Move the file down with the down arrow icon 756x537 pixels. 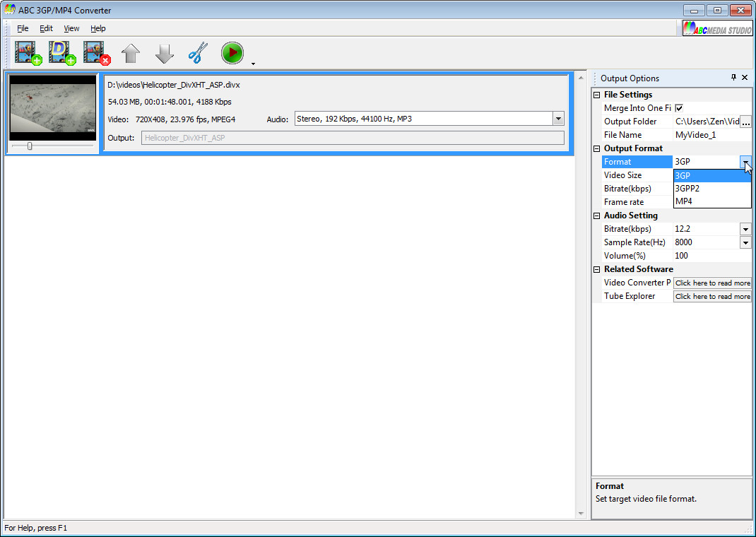(165, 54)
